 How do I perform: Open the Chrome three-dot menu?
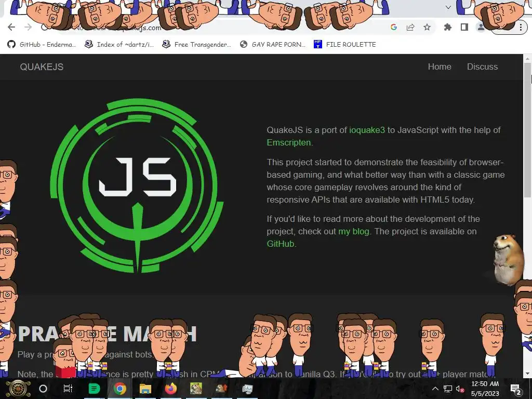click(521, 27)
